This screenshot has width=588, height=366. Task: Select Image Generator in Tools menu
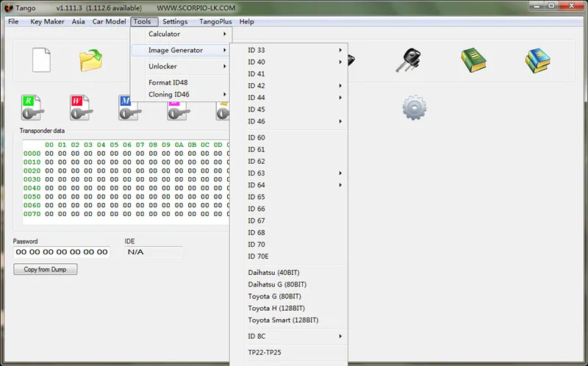[182, 50]
